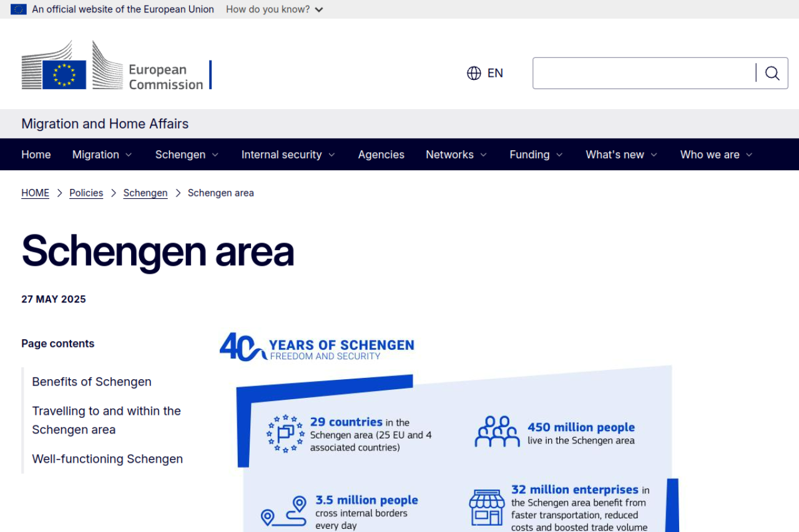Expand the Migration chevron arrow
The image size is (799, 532).
pyautogui.click(x=129, y=155)
